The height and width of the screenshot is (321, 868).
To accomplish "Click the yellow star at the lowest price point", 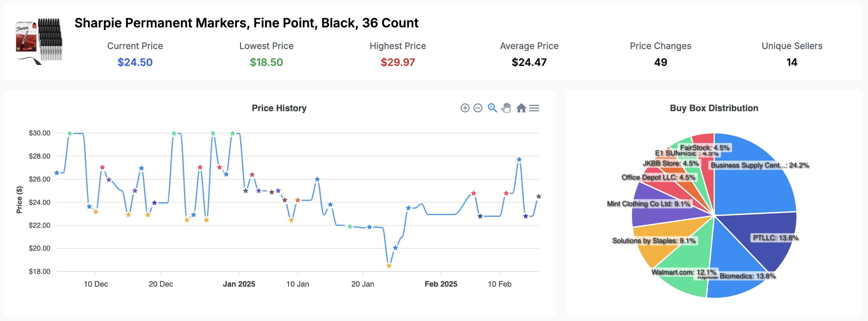I will pyautogui.click(x=389, y=265).
